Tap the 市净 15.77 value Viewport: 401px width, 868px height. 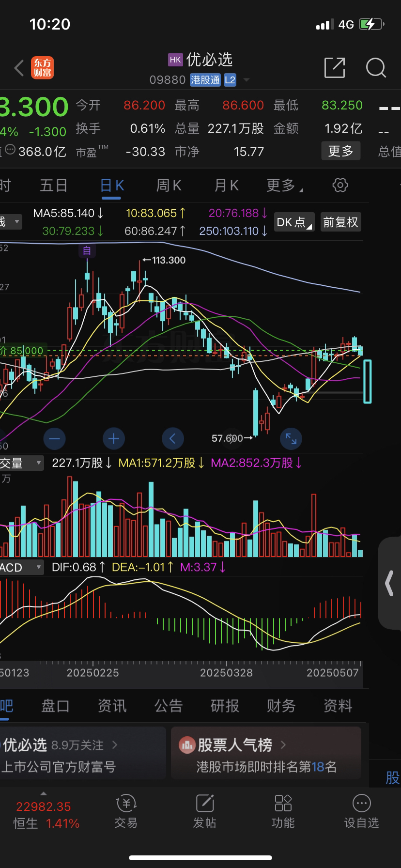[249, 152]
